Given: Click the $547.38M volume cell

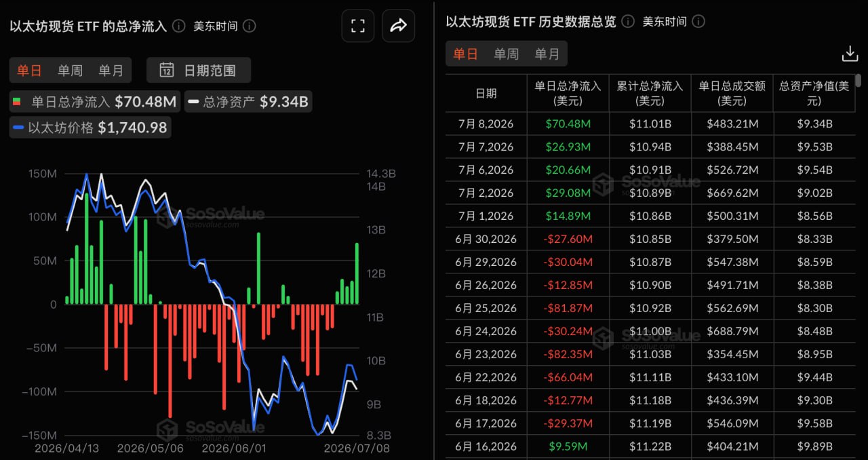Looking at the screenshot, I should [x=732, y=262].
